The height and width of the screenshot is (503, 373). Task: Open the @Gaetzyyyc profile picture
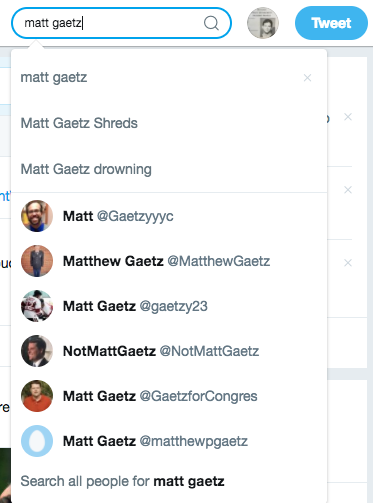click(x=37, y=216)
